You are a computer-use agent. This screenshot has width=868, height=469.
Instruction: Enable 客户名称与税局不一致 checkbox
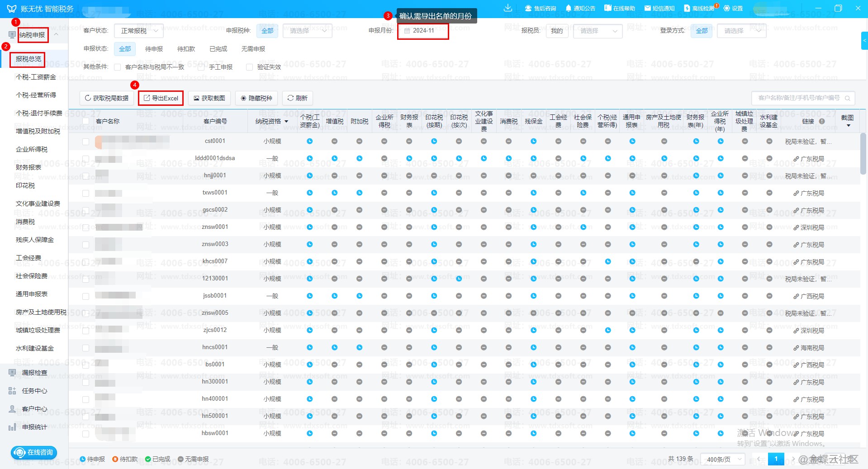[118, 67]
